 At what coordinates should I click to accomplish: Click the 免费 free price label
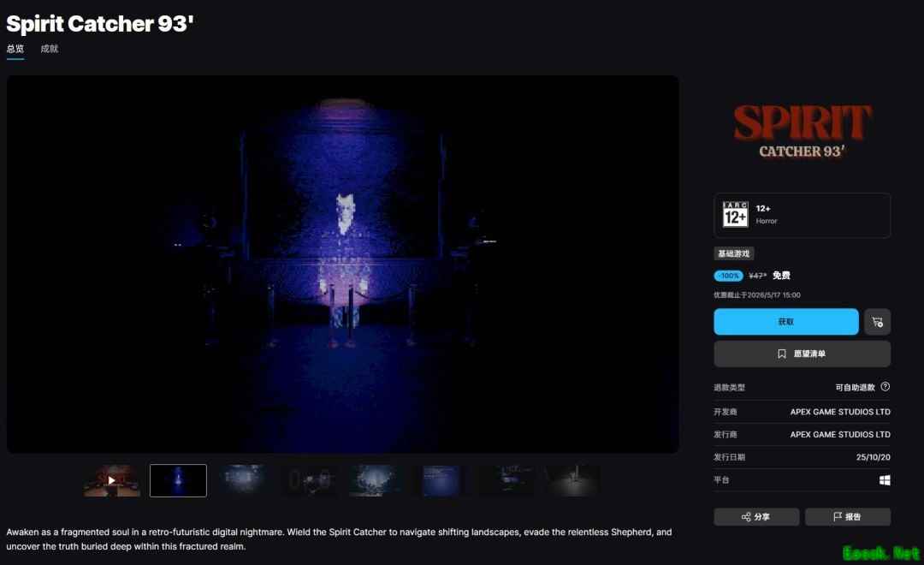click(781, 276)
